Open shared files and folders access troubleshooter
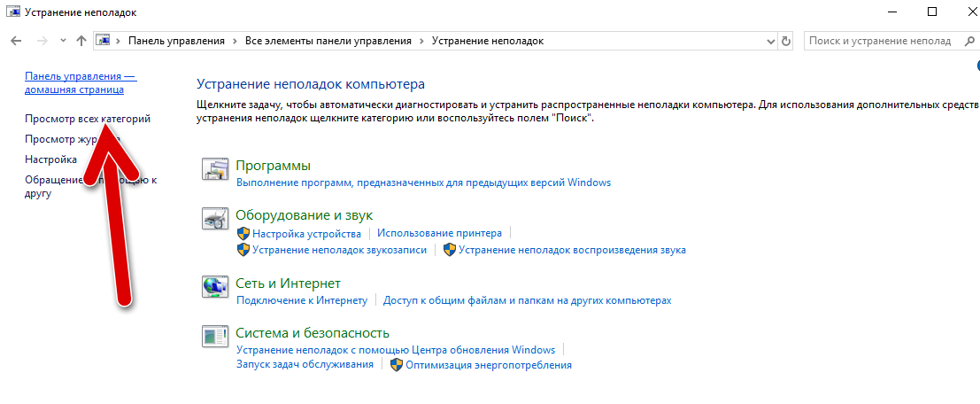The width and height of the screenshot is (980, 404). 528,300
